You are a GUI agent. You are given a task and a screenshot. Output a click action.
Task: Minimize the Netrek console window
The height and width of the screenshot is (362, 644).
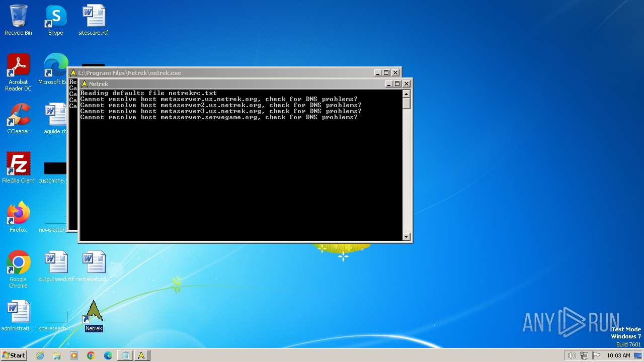[388, 84]
